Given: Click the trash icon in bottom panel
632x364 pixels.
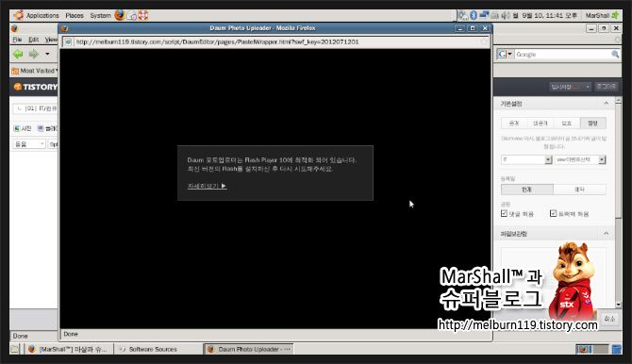Looking at the screenshot, I should pyautogui.click(x=616, y=349).
